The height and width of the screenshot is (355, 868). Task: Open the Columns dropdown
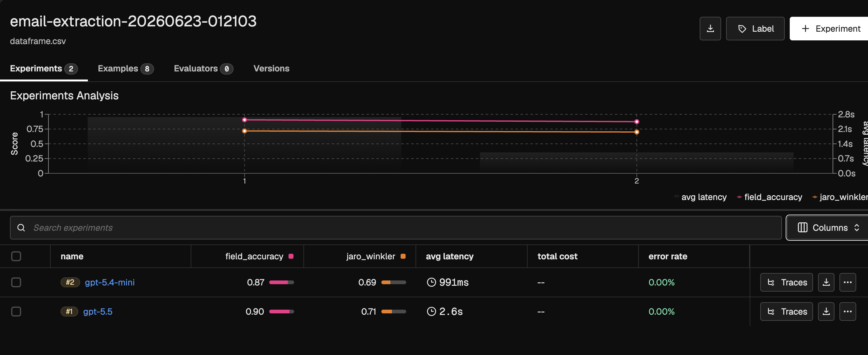pyautogui.click(x=828, y=228)
